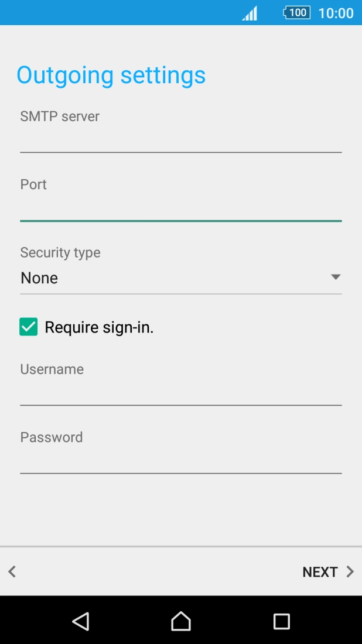Tap the back chevron at bottom left
Image resolution: width=362 pixels, height=644 pixels.
pyautogui.click(x=11, y=571)
